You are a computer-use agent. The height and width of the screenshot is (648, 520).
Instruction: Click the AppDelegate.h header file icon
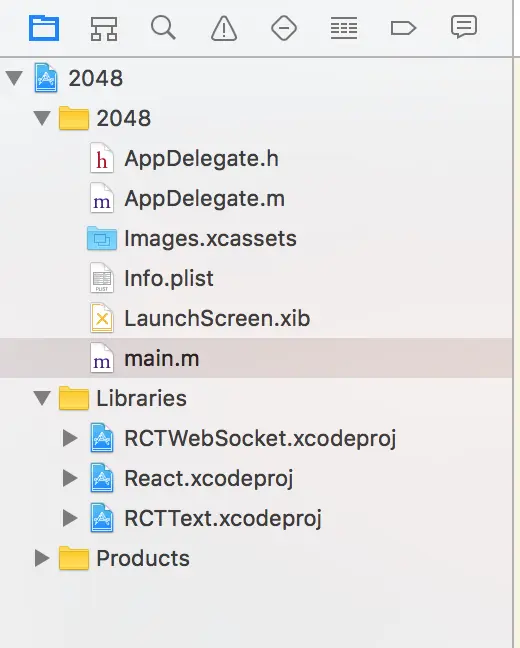[x=102, y=158]
